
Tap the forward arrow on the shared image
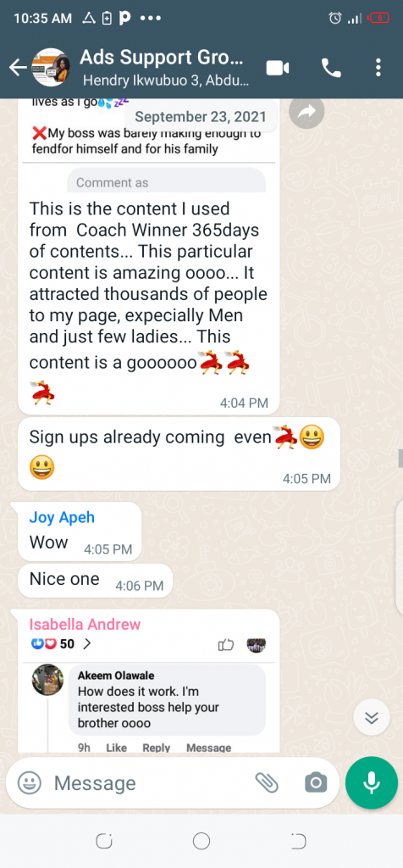pos(306,112)
